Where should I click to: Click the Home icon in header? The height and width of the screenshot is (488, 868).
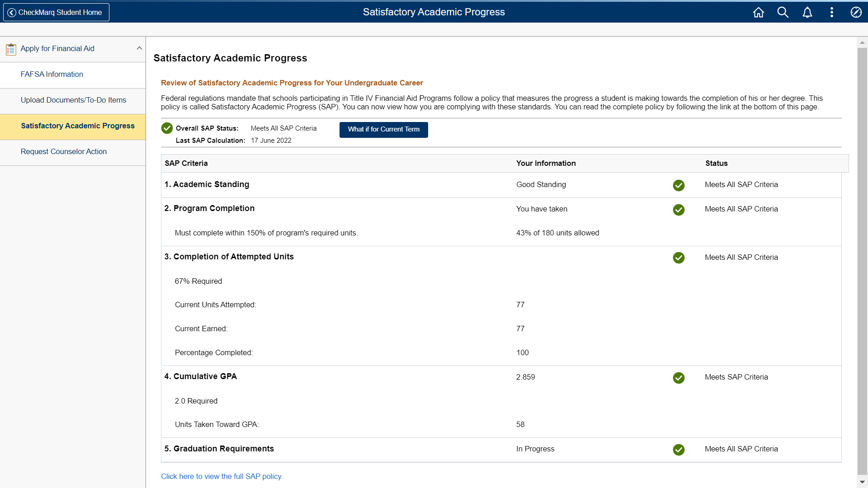click(758, 12)
